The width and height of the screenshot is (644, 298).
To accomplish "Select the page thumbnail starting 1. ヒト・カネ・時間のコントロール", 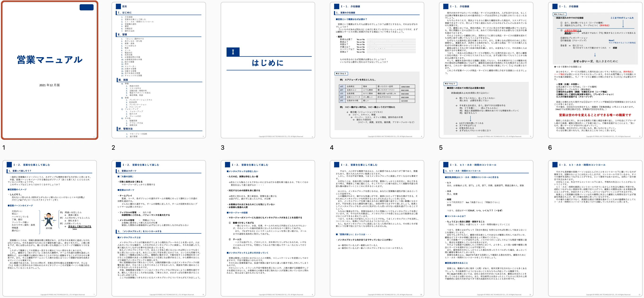I will click(486, 228).
